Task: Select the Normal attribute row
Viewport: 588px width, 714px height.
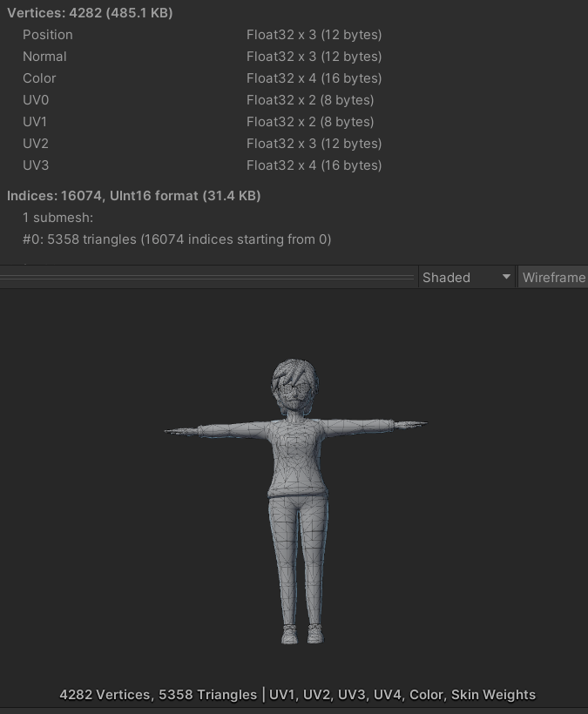Action: point(44,57)
